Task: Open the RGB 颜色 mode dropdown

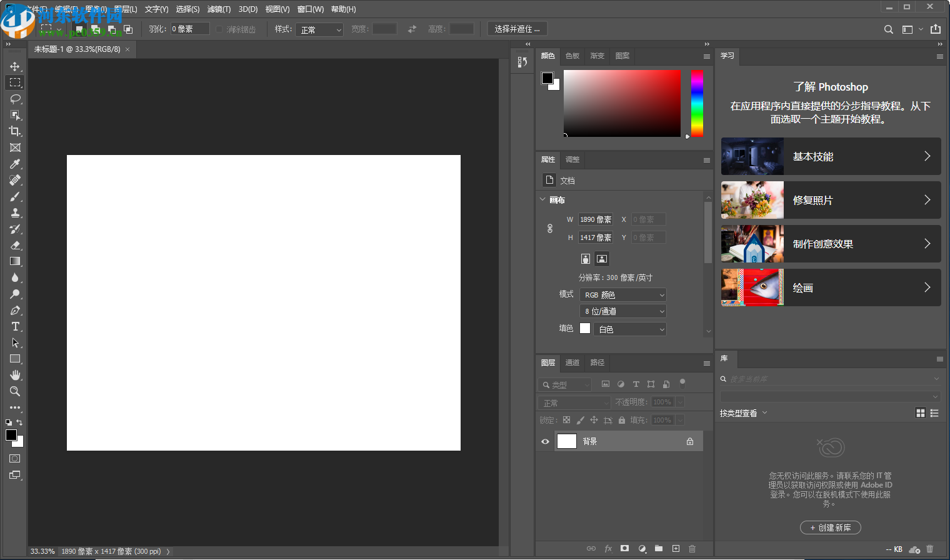Action: coord(623,295)
